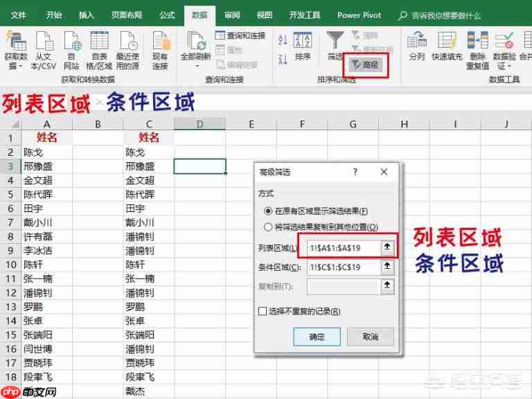Screen dimensions: 532x399
Task: Click cell A13 containing 罗鹏
Action: [47, 307]
